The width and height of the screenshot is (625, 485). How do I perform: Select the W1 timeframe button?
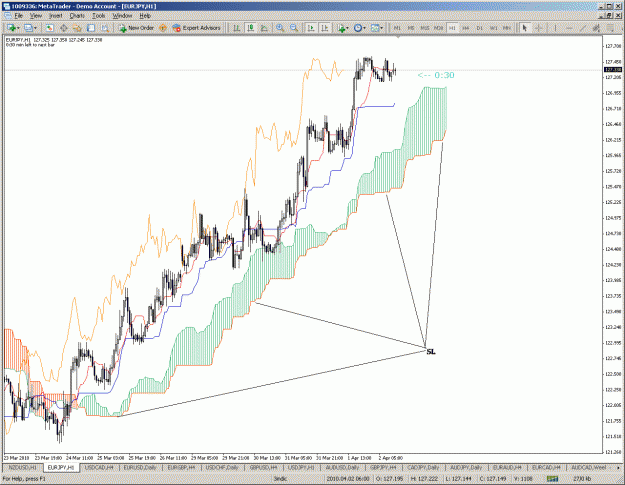(x=493, y=28)
